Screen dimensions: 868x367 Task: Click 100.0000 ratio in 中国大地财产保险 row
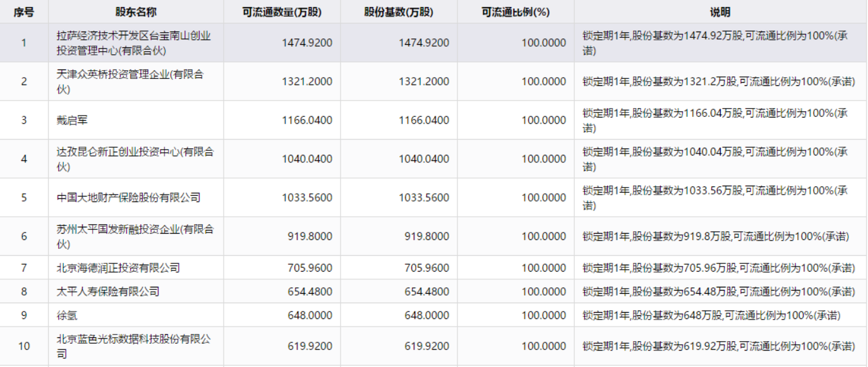(544, 198)
